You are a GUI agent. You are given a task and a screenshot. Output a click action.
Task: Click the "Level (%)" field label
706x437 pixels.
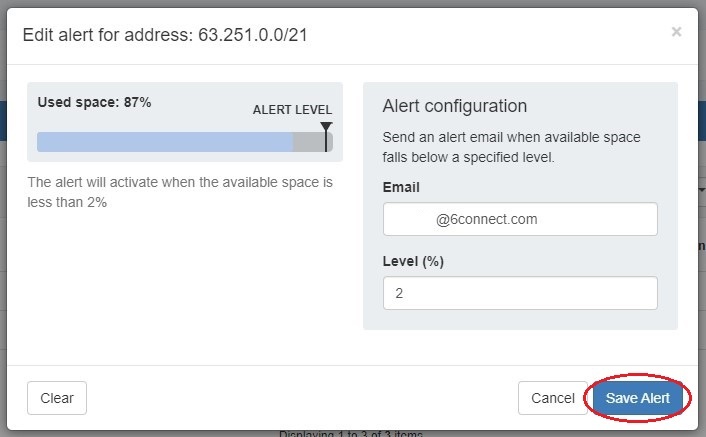point(413,262)
